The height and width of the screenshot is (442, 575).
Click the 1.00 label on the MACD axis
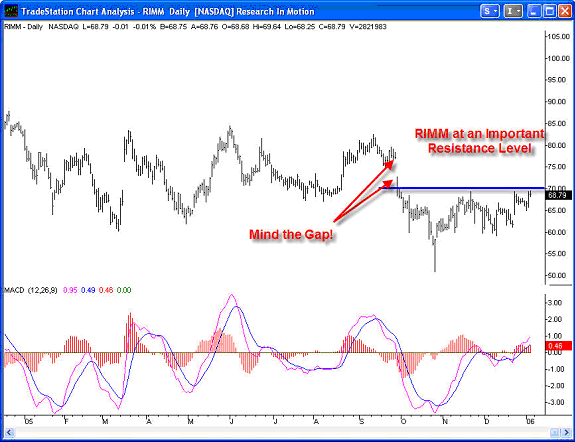click(555, 336)
